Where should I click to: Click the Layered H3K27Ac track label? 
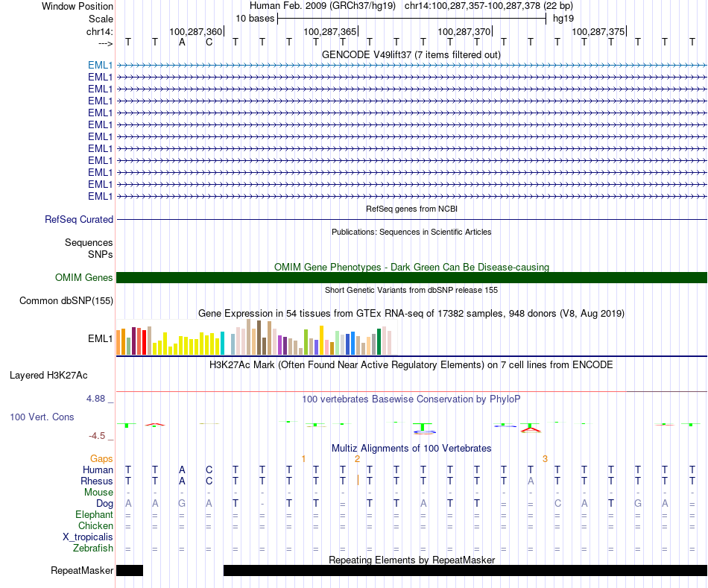[x=48, y=376]
